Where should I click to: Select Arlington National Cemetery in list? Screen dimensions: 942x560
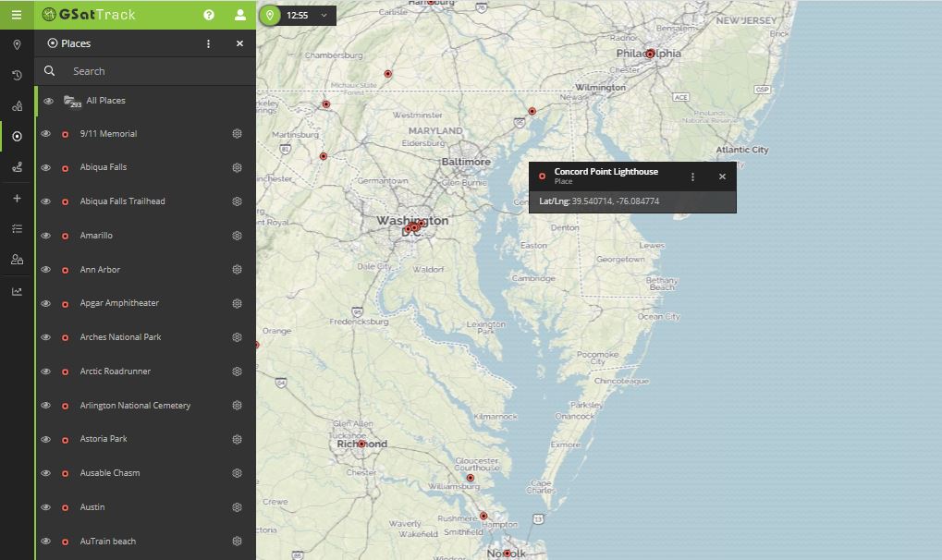tap(135, 406)
